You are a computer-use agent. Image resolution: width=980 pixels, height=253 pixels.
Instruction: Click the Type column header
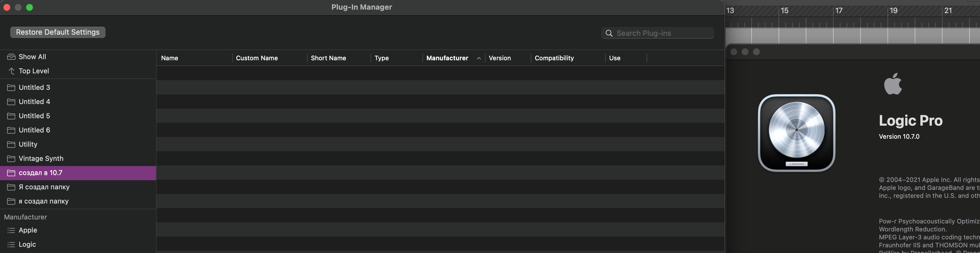(x=381, y=58)
